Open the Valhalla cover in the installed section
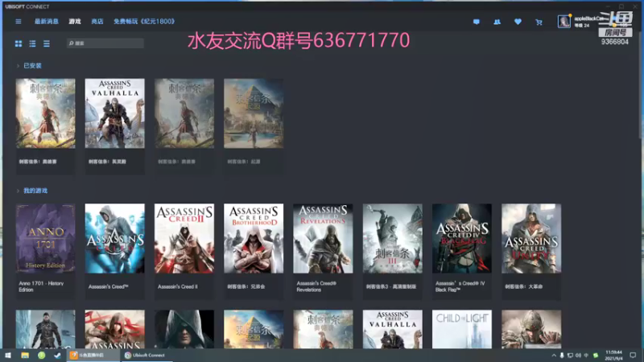This screenshot has width=644, height=362. pos(115,113)
